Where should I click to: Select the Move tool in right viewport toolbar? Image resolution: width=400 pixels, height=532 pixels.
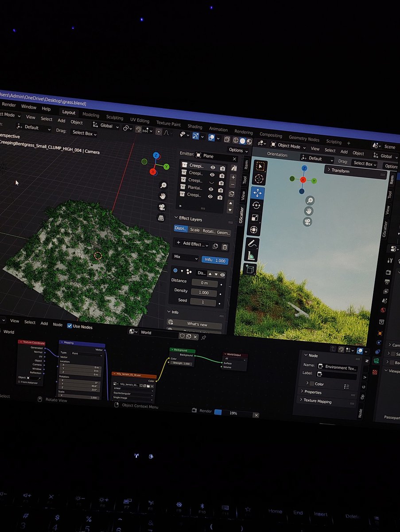click(x=258, y=193)
